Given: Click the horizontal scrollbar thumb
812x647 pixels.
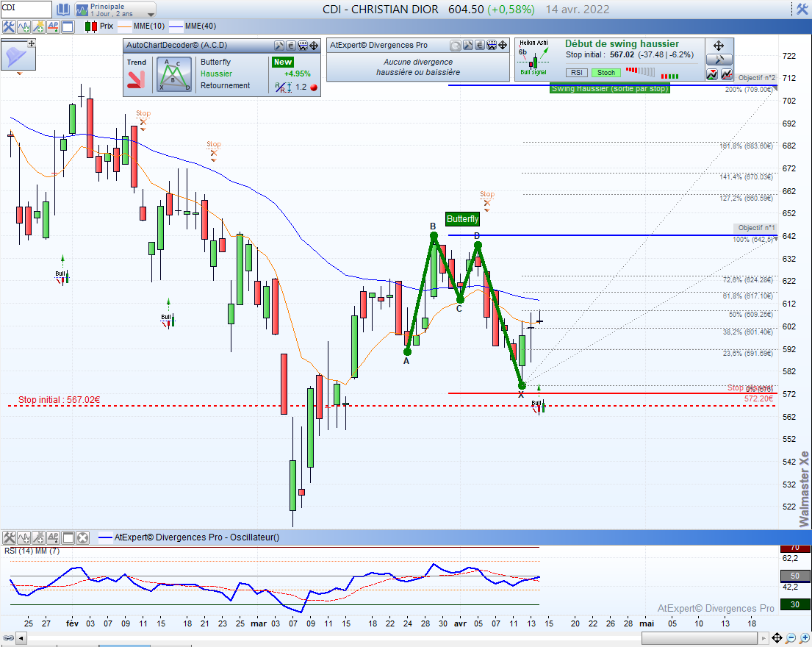Looking at the screenshot, I should [x=699, y=638].
